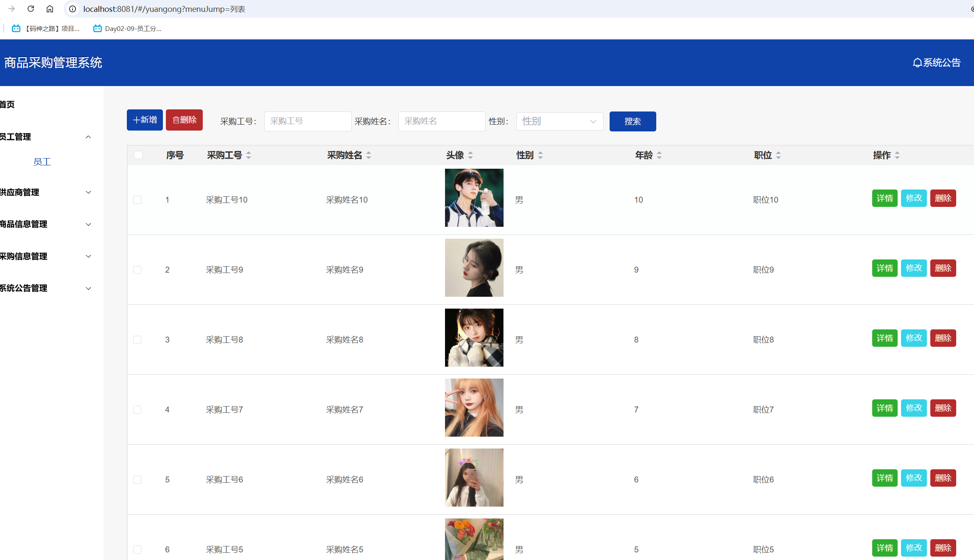
Task: Sort table by 年龄 column arrows
Action: (659, 156)
